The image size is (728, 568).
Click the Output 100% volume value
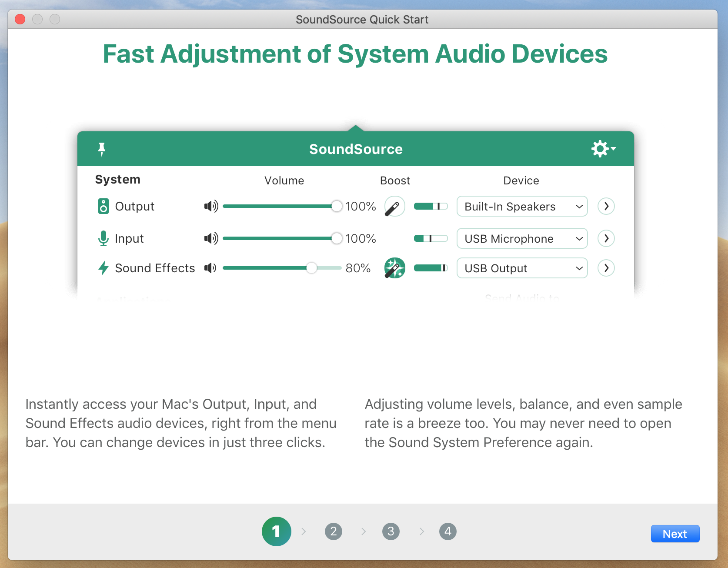tap(361, 206)
